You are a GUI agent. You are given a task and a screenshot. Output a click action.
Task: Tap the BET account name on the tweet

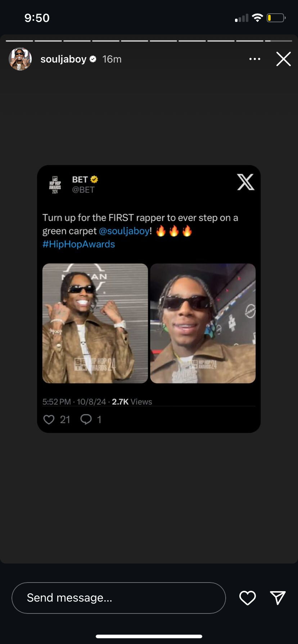pos(80,179)
